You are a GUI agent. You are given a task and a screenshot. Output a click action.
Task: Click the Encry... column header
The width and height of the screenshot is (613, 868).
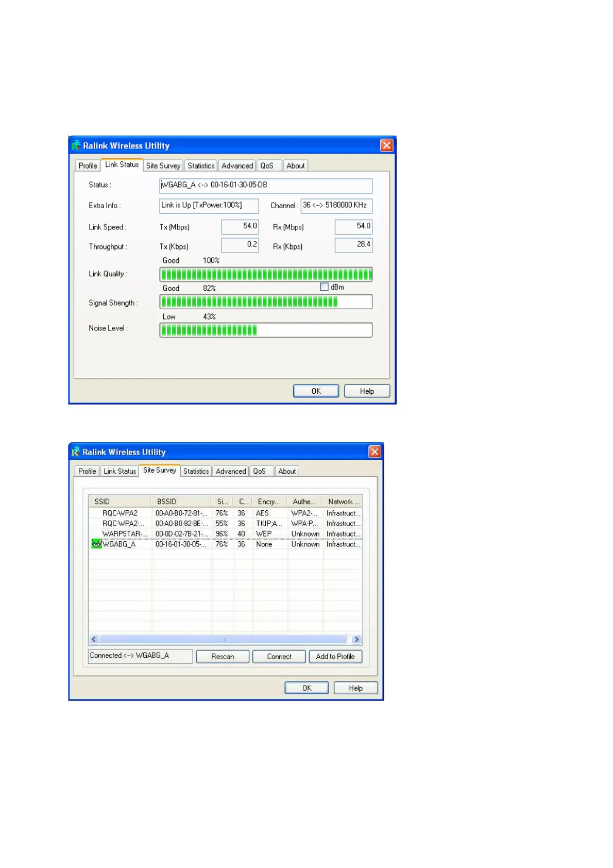pyautogui.click(x=270, y=502)
